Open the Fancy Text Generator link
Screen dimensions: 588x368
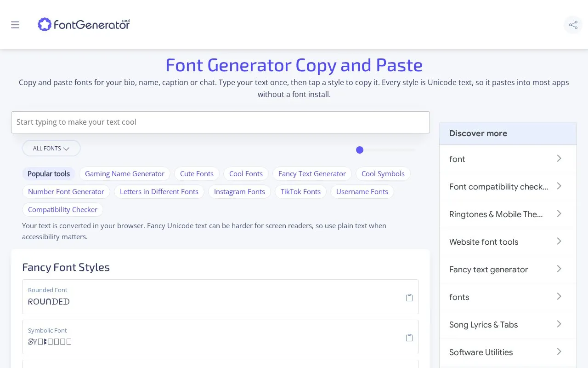(x=312, y=173)
